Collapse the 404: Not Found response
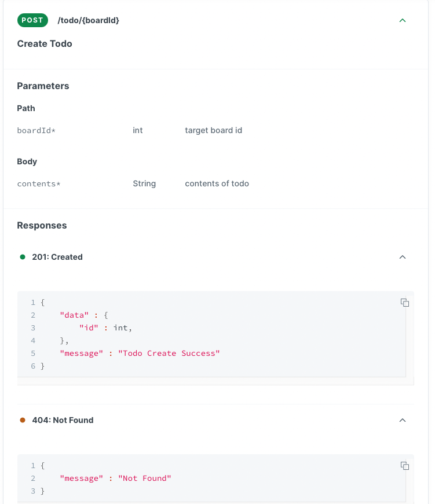 [403, 420]
